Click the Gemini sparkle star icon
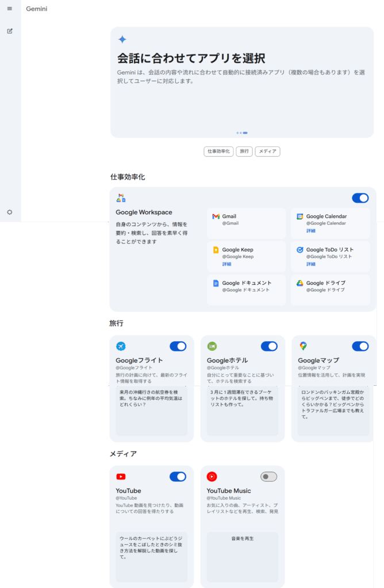 [x=122, y=40]
